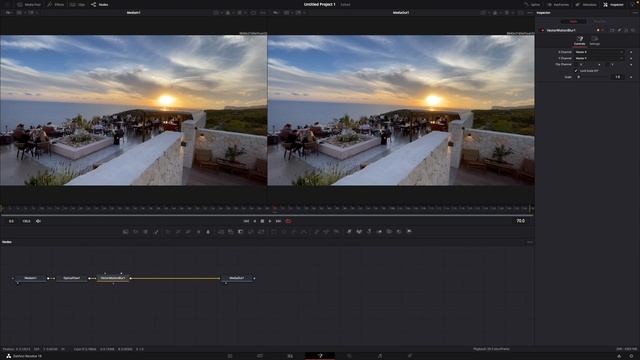Open the project settings gear icon
This screenshot has width=640, height=360.
(x=631, y=356)
